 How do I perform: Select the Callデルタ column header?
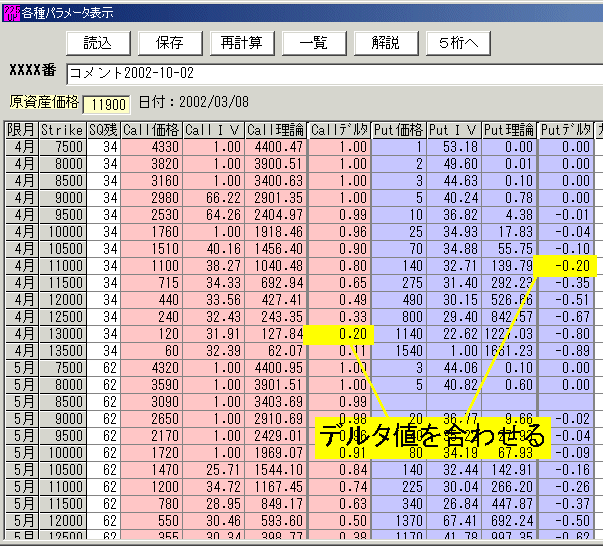coord(340,130)
